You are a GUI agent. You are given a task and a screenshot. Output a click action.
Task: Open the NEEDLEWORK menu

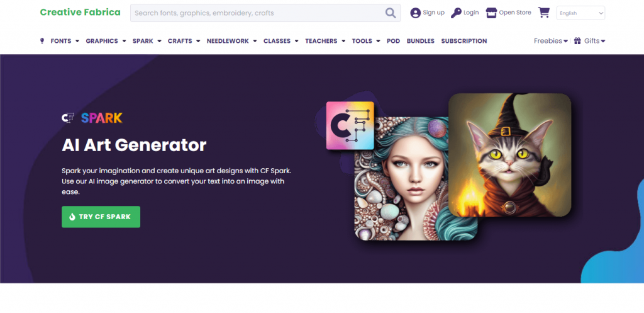[228, 41]
